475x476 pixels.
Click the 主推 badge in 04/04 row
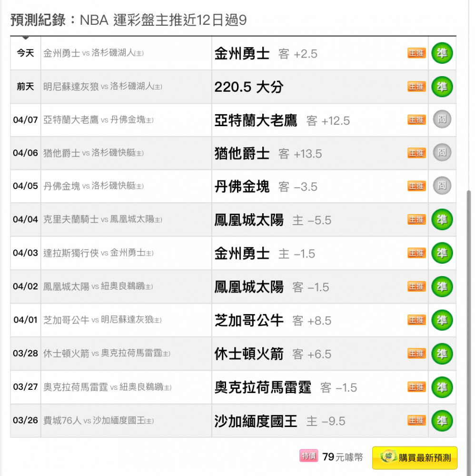point(416,219)
